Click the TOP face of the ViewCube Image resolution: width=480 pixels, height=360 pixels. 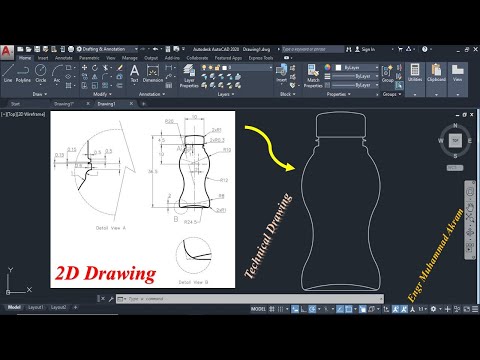(x=455, y=140)
